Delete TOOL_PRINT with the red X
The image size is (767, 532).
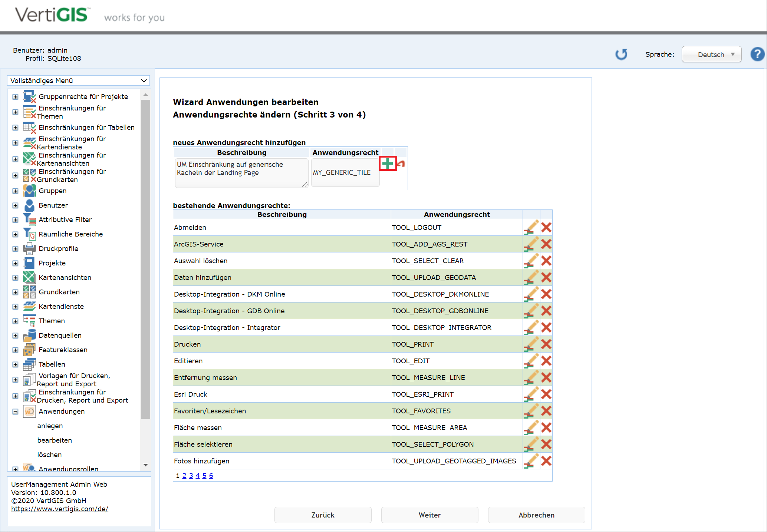(546, 344)
